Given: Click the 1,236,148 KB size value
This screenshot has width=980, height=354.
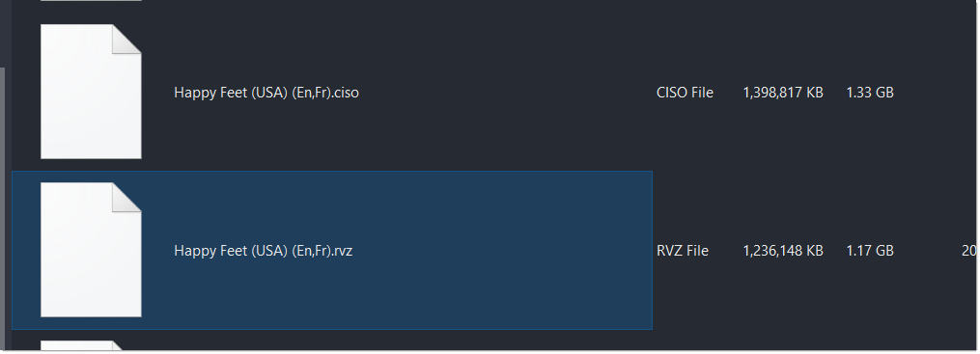Looking at the screenshot, I should pos(782,251).
